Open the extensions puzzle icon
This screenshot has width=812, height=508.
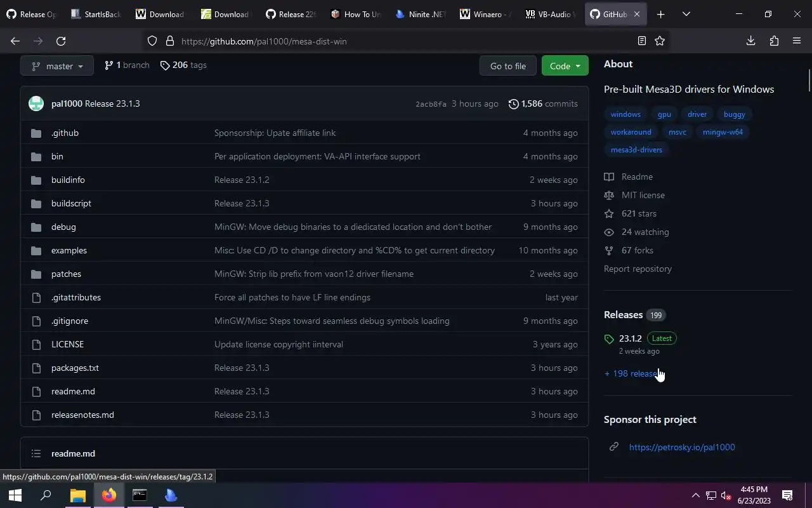click(774, 41)
